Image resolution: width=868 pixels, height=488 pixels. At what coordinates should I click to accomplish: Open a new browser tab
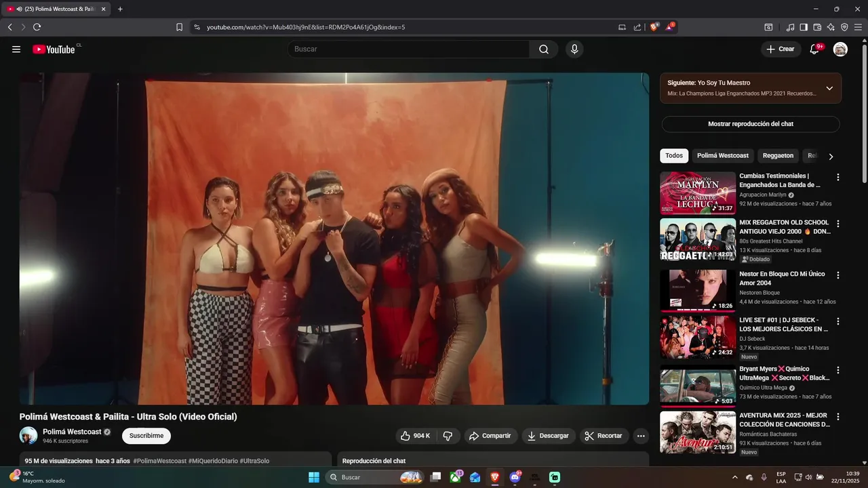tap(120, 9)
